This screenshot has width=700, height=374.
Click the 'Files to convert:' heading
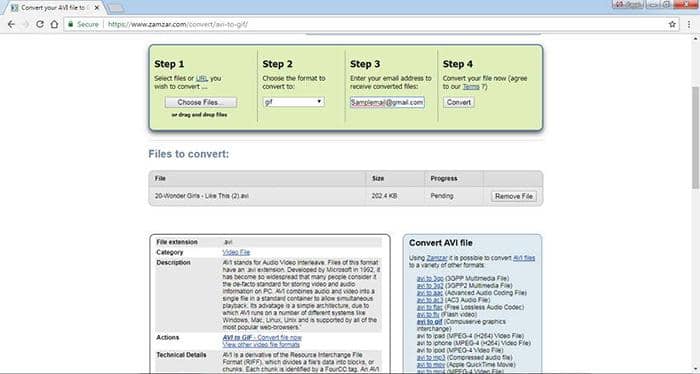pos(188,154)
